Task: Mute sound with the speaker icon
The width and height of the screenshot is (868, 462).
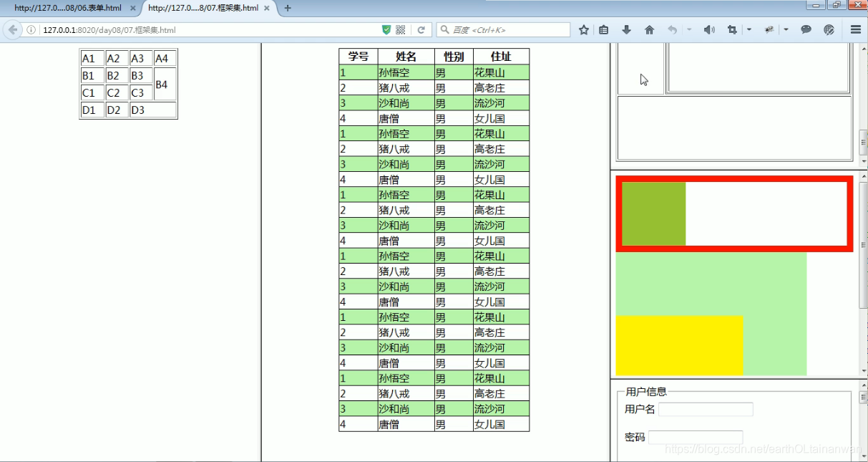Action: click(709, 29)
